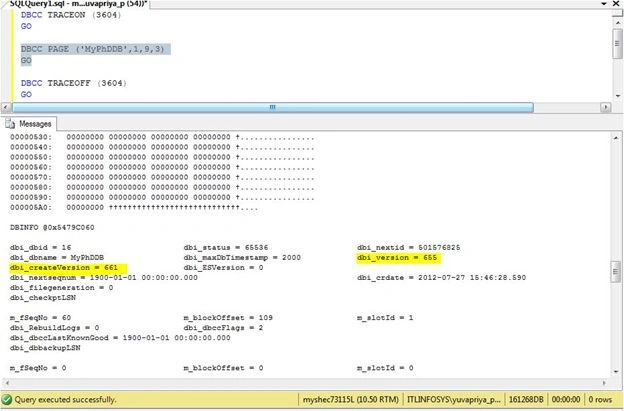This screenshot has width=624, height=411.
Task: Click the hex dump row 000005A0
Action: point(134,208)
